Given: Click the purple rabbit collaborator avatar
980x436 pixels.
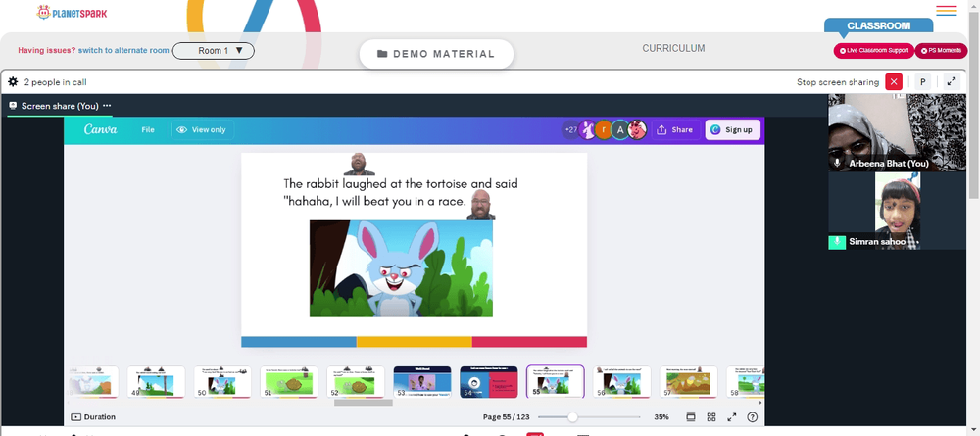Looking at the screenshot, I should 587,130.
